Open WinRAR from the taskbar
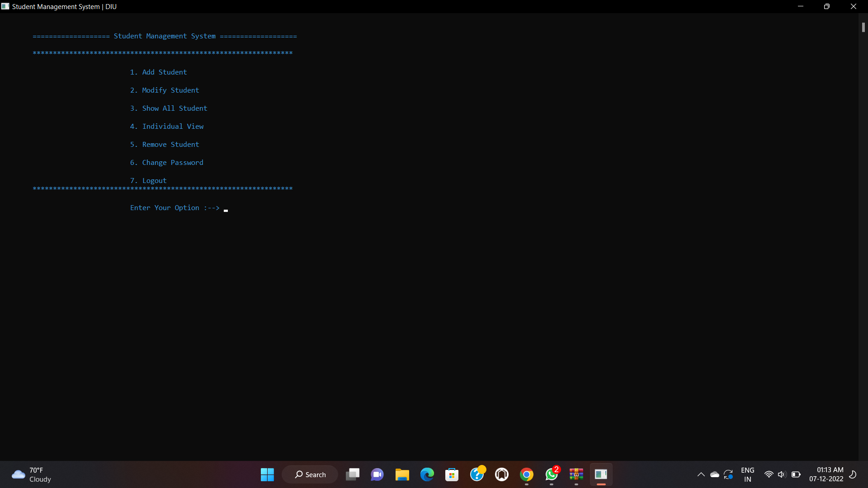 pyautogui.click(x=576, y=474)
